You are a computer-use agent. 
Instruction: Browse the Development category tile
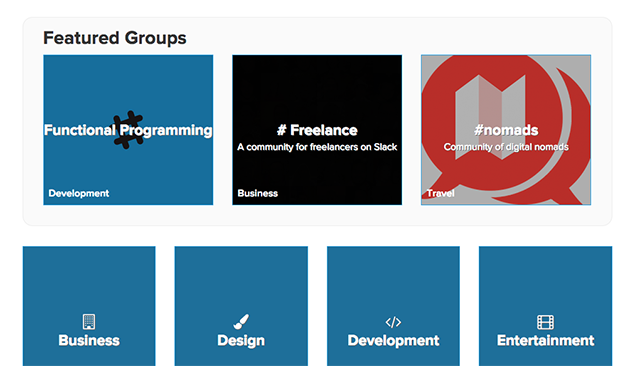393,306
